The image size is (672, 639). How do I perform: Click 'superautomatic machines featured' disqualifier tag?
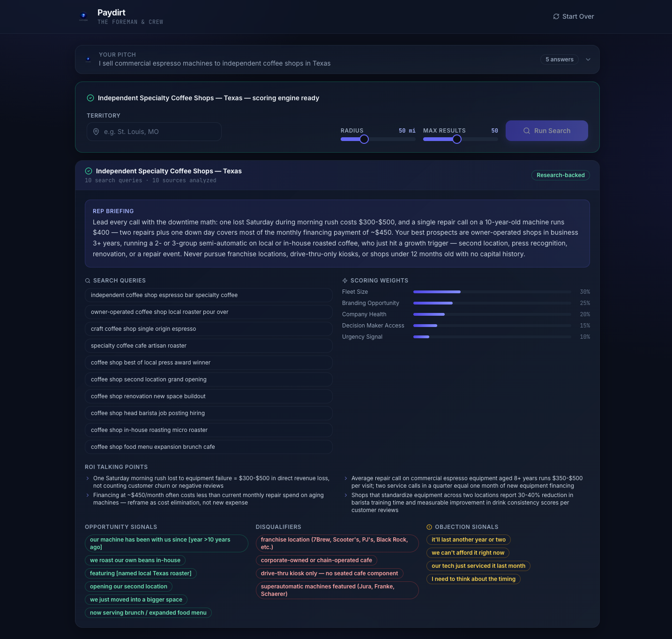[x=337, y=590]
